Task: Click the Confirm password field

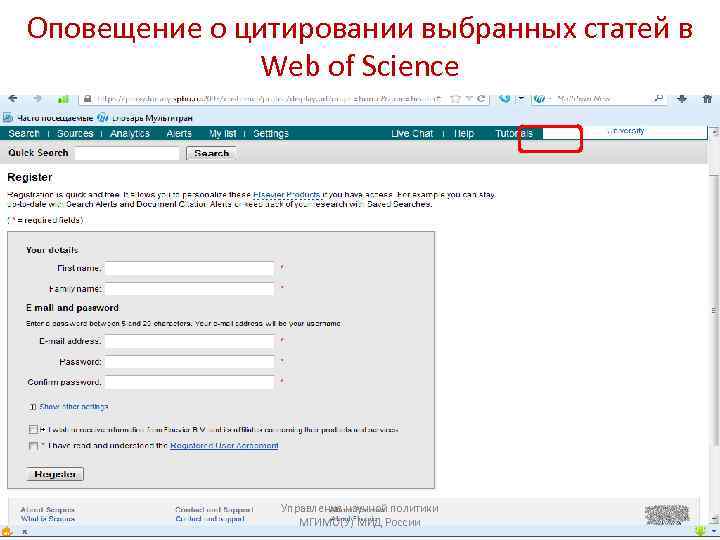Action: pyautogui.click(x=189, y=382)
